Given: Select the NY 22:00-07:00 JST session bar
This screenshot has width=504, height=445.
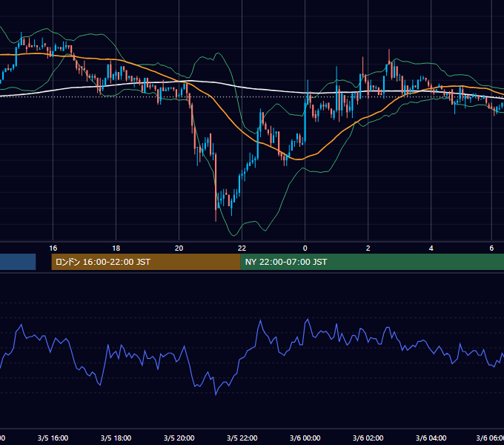Looking at the screenshot, I should [x=372, y=262].
